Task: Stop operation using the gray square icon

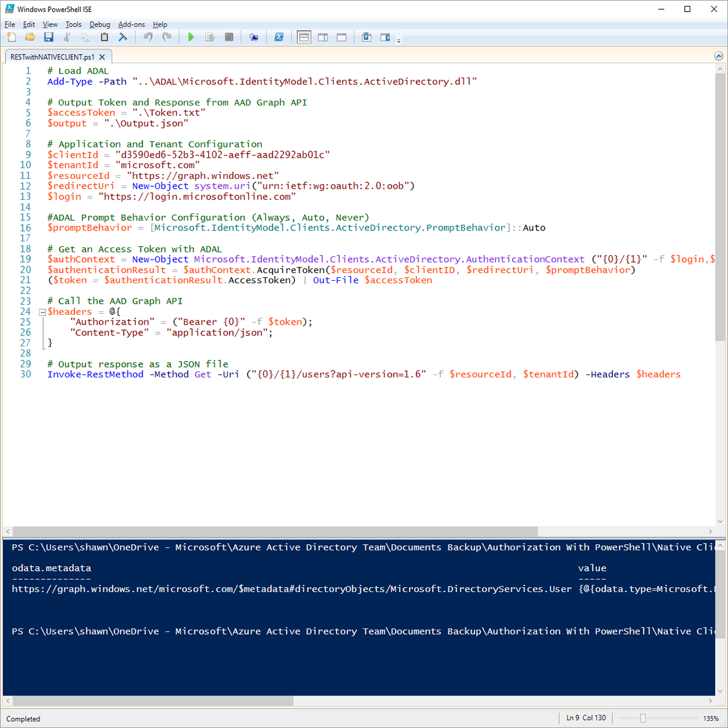Action: [229, 38]
